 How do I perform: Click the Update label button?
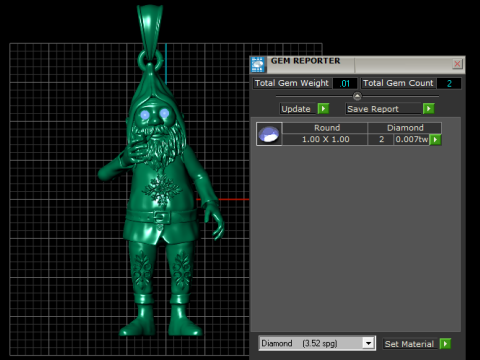297,109
